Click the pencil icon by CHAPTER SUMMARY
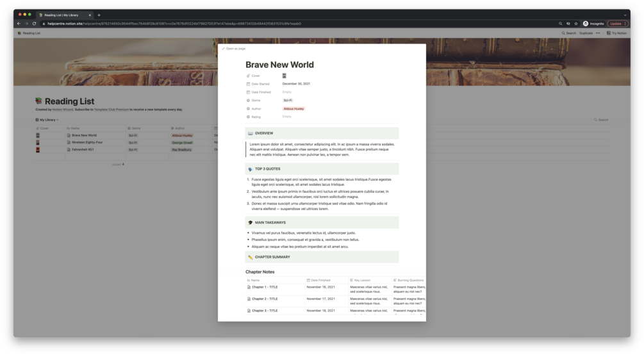 pyautogui.click(x=251, y=257)
